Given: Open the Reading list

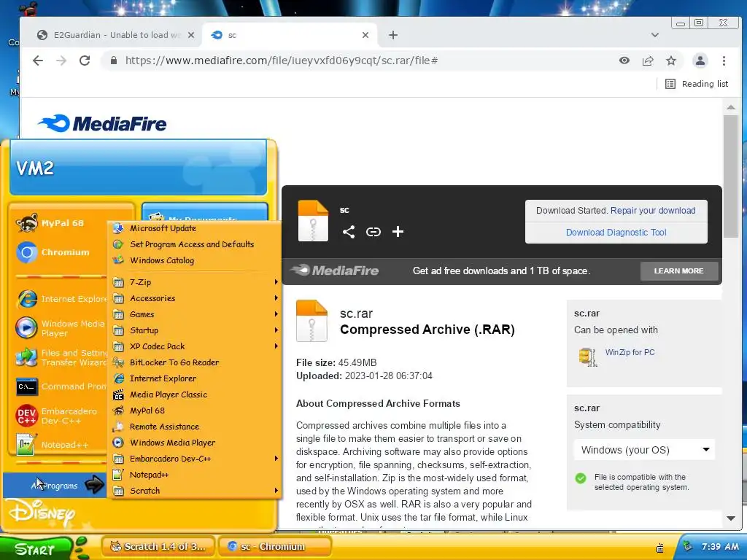Looking at the screenshot, I should click(x=697, y=84).
